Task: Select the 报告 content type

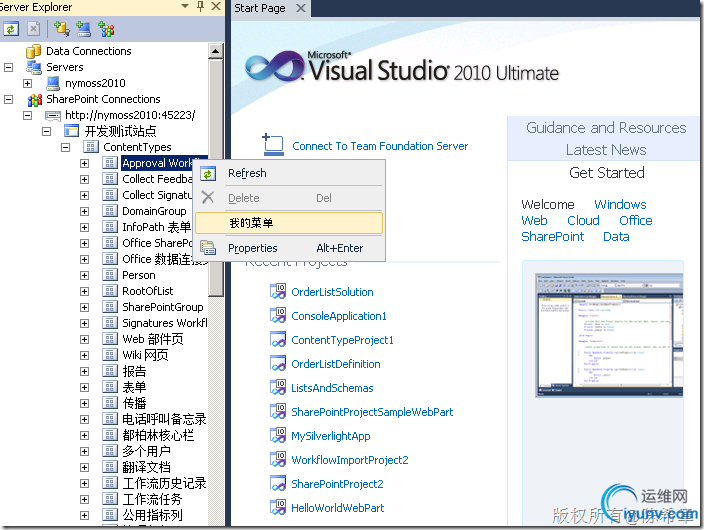Action: click(x=134, y=371)
